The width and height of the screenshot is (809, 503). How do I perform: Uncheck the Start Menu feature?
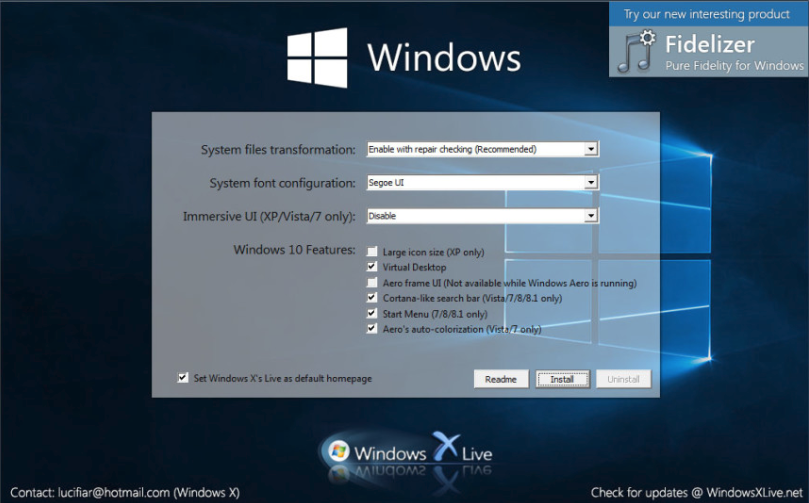click(373, 313)
